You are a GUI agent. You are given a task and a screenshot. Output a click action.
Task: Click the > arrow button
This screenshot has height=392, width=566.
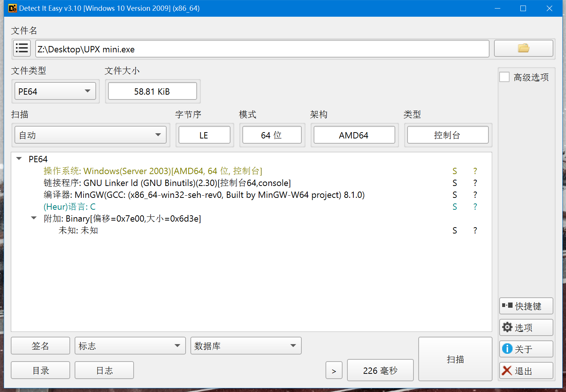pyautogui.click(x=334, y=370)
